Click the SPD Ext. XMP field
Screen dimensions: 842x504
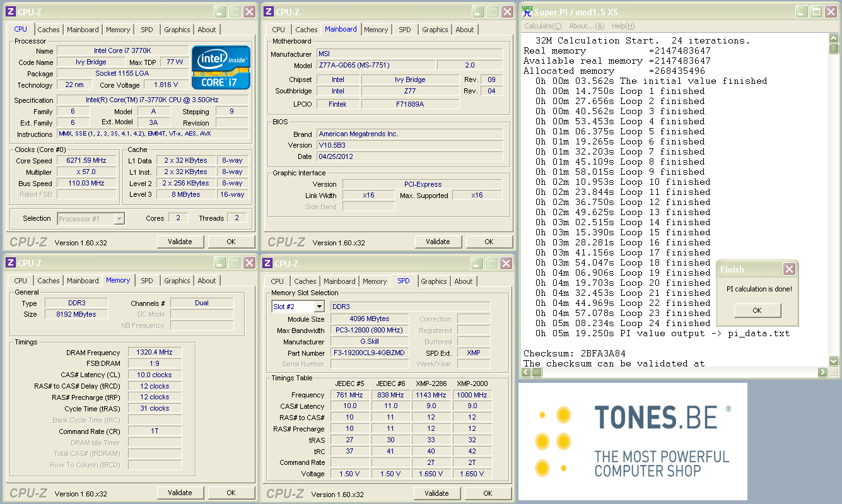[474, 353]
